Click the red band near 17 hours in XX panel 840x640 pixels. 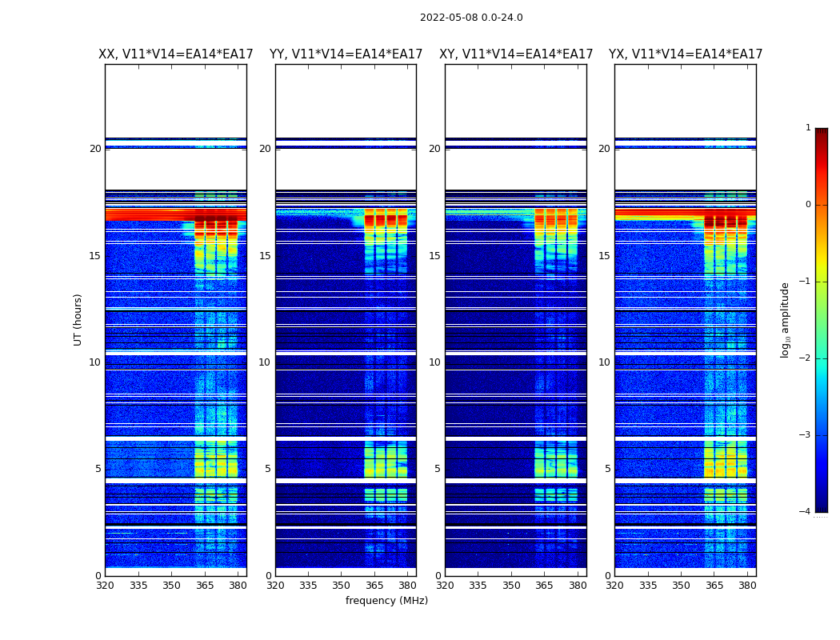(176, 214)
